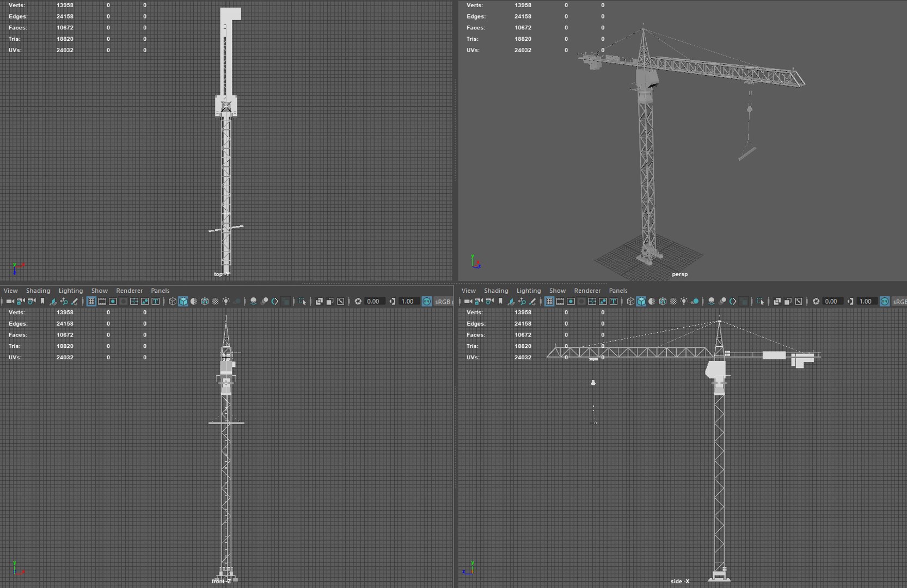Viewport: 907px width, 588px height.
Task: Click Exposure aperture icon in front panel
Action: (x=358, y=301)
